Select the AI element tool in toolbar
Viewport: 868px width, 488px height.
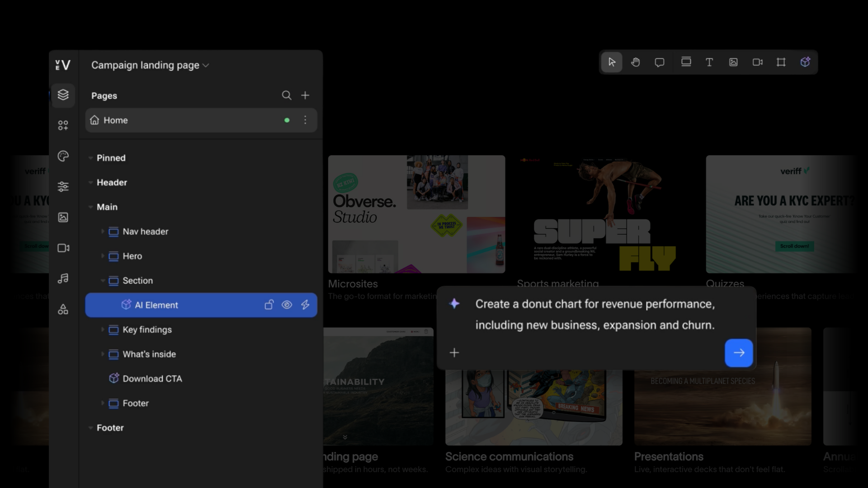pyautogui.click(x=805, y=62)
